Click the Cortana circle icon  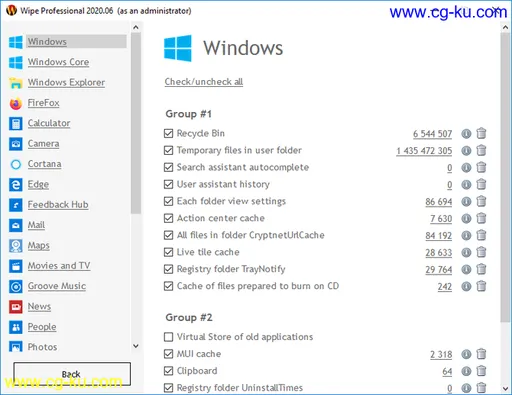[16, 164]
